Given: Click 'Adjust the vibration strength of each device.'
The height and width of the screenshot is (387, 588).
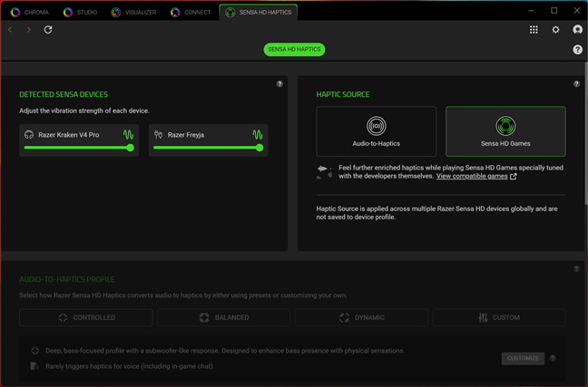Looking at the screenshot, I should 84,111.
